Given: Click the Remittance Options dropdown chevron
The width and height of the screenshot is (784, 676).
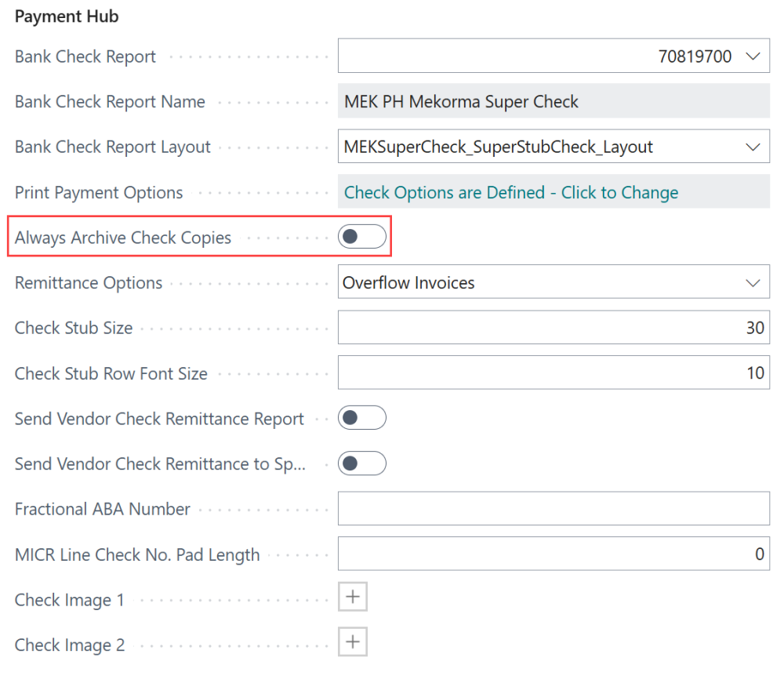Looking at the screenshot, I should [753, 282].
